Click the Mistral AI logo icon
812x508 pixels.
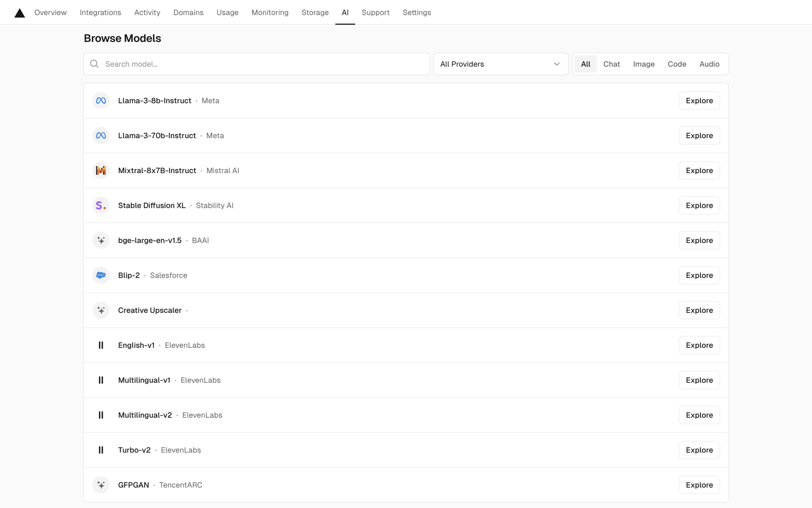[101, 171]
